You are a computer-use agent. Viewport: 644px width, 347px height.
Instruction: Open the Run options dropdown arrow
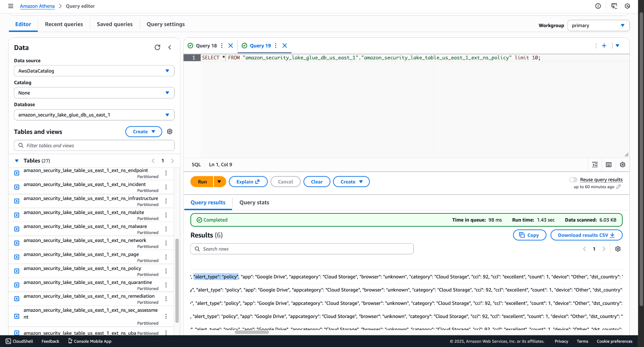click(219, 182)
